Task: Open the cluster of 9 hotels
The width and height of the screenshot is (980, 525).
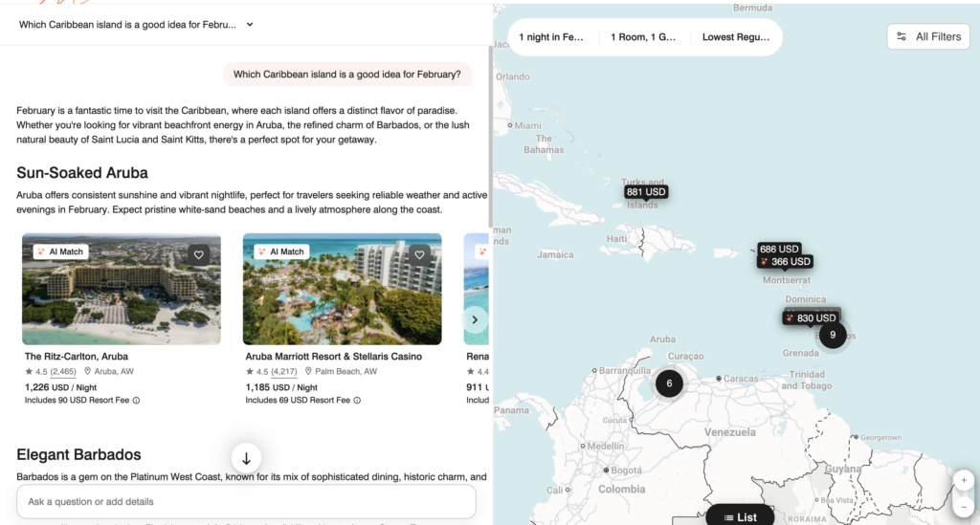Action: [833, 336]
